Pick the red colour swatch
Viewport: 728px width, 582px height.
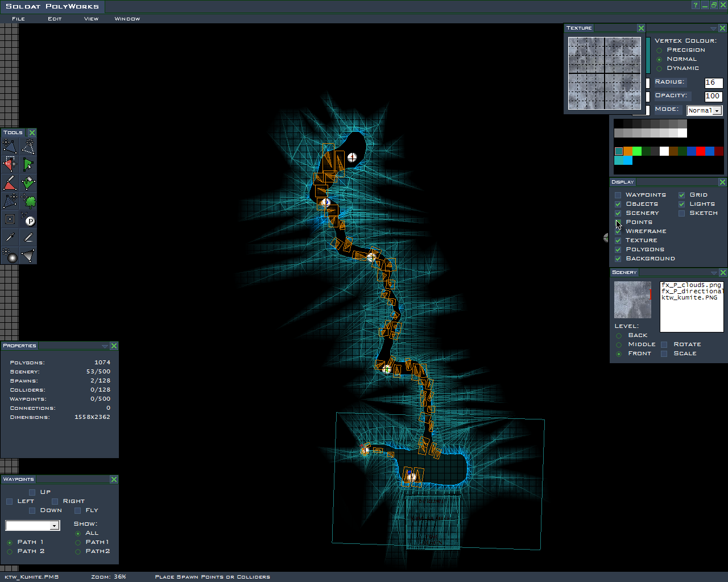pos(700,151)
